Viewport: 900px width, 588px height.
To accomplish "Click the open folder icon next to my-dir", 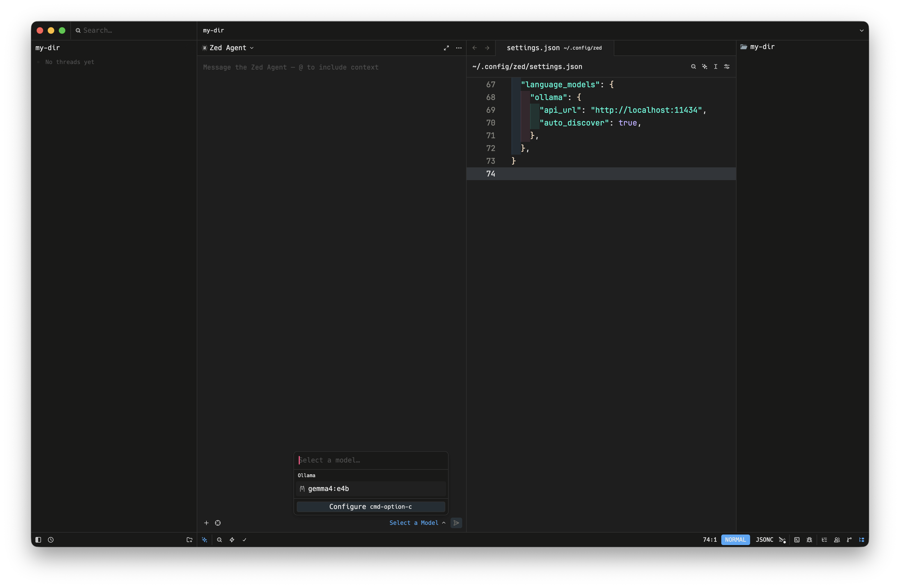I will [743, 47].
